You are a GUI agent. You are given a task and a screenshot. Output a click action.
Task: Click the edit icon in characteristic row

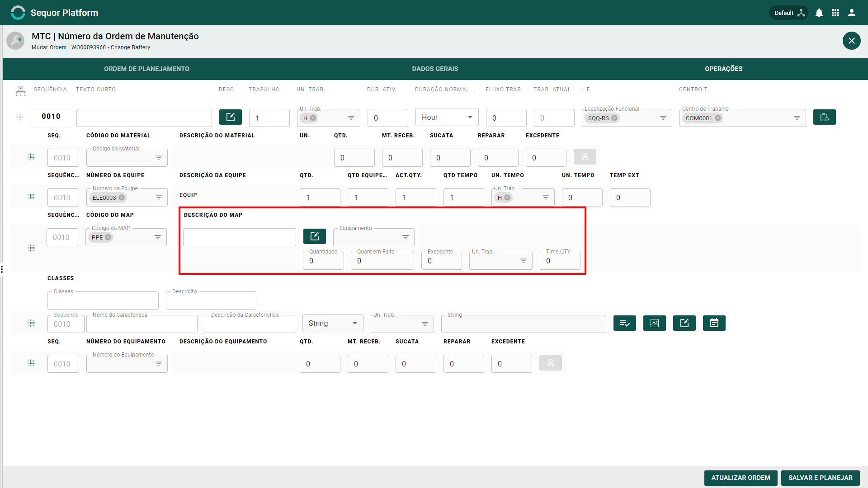pyautogui.click(x=684, y=323)
